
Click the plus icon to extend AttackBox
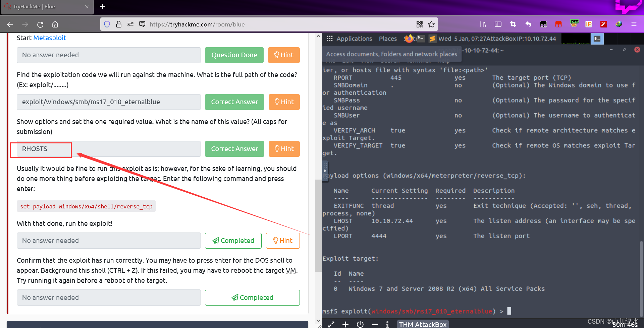[x=345, y=324]
